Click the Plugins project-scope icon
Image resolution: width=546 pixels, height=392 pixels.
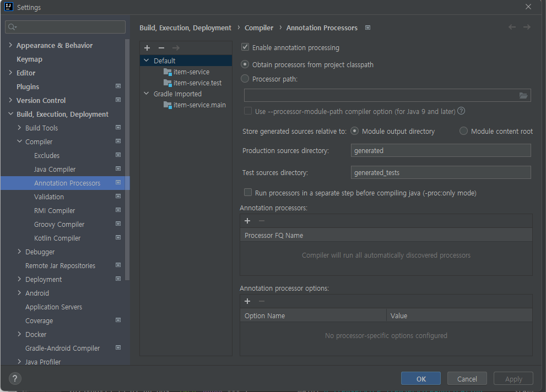[x=118, y=86]
